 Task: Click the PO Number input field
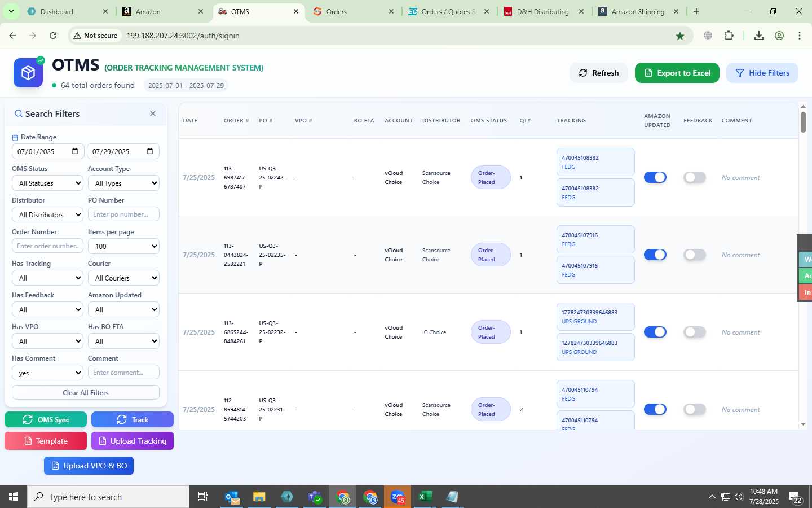123,214
